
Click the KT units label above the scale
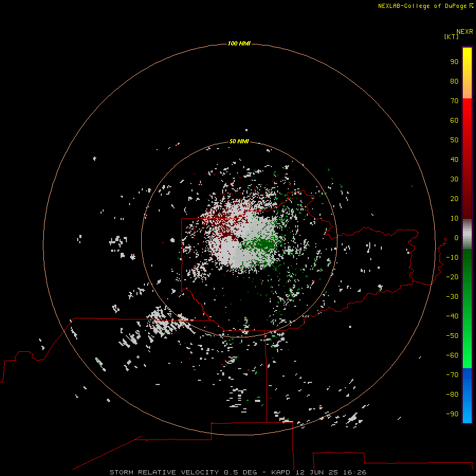[x=452, y=36]
